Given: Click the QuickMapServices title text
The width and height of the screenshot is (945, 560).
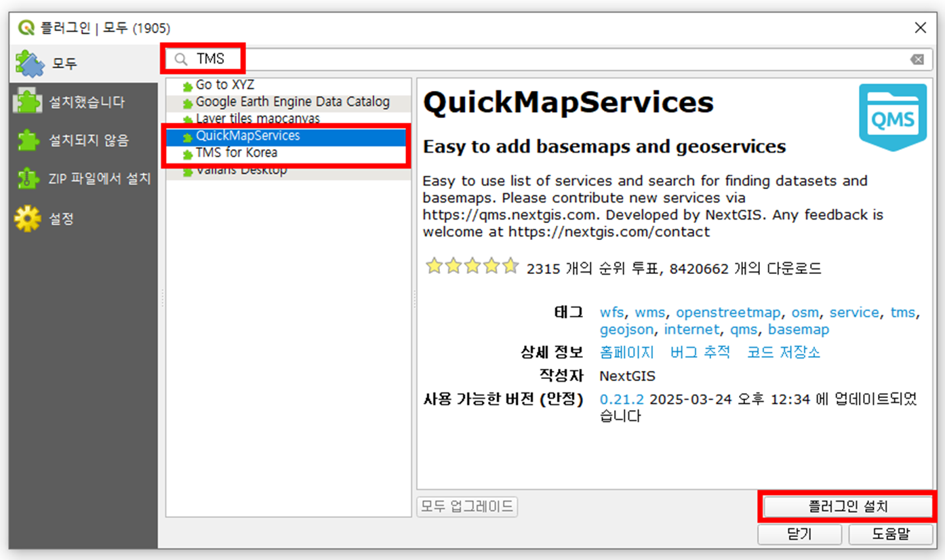Looking at the screenshot, I should (x=568, y=103).
